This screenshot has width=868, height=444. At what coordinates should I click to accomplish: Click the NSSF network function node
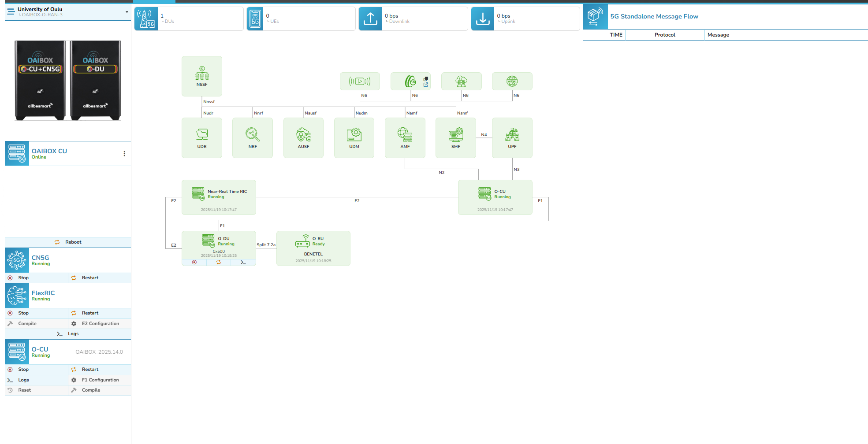[x=202, y=76]
